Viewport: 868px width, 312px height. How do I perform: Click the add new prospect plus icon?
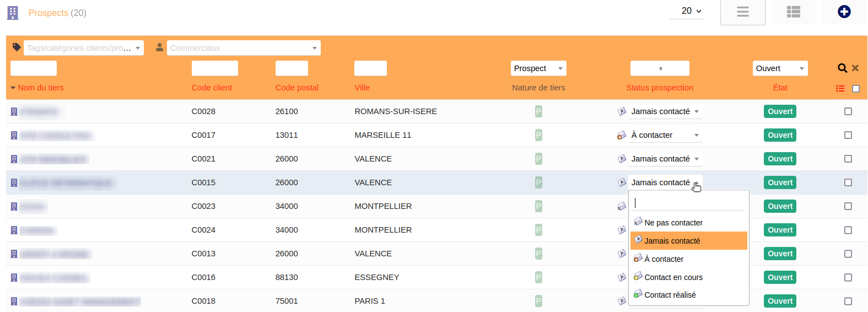844,12
